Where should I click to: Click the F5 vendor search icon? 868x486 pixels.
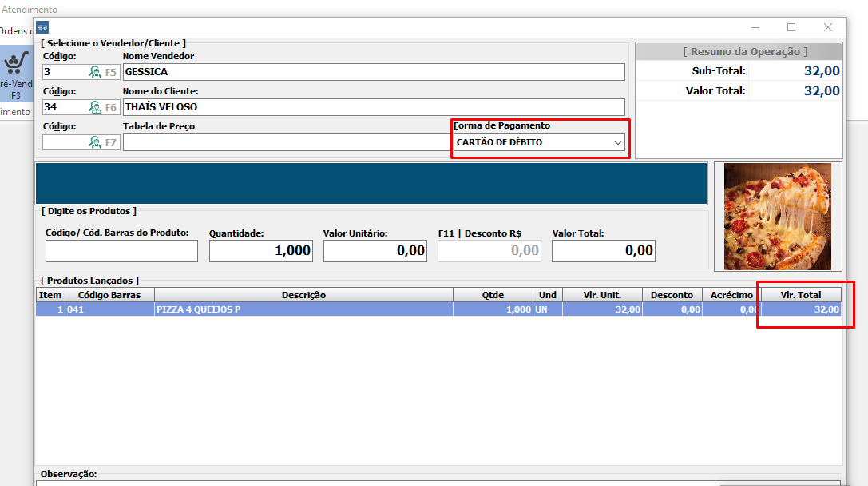click(x=95, y=72)
